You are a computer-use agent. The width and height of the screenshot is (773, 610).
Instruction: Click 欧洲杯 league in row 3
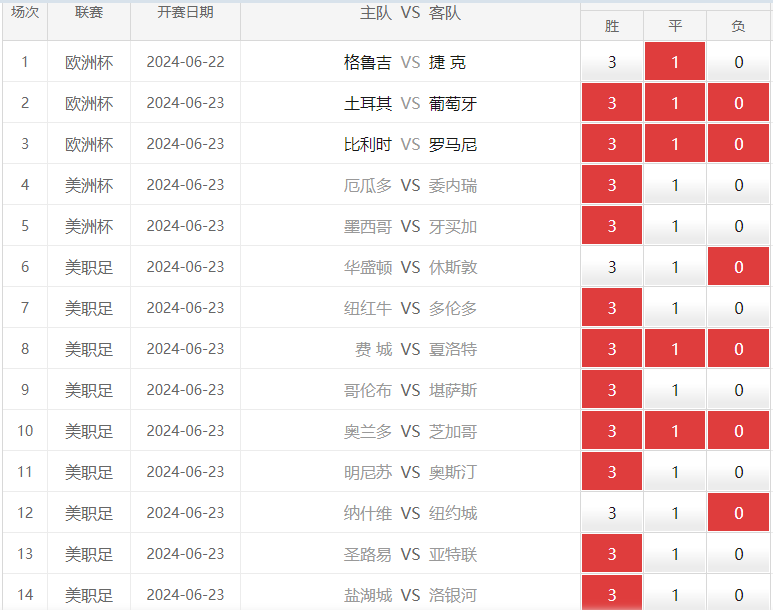pos(89,144)
